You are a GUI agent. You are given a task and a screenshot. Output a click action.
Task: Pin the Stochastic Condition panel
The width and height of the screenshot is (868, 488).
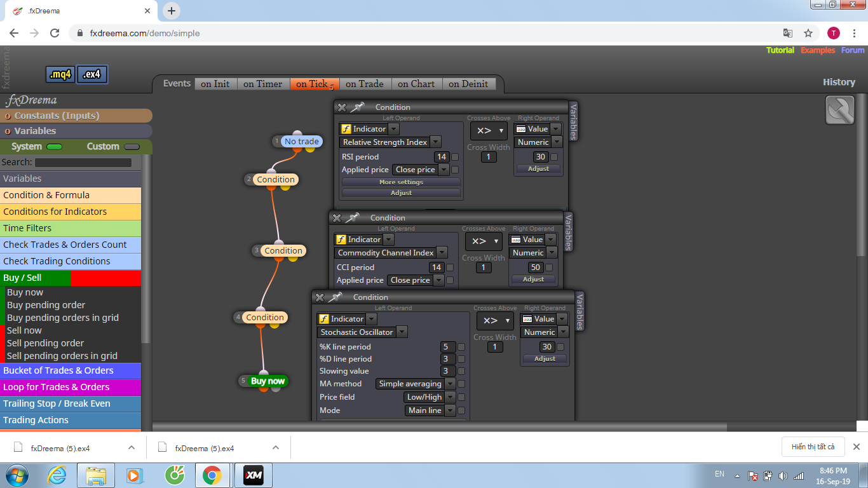tap(336, 297)
